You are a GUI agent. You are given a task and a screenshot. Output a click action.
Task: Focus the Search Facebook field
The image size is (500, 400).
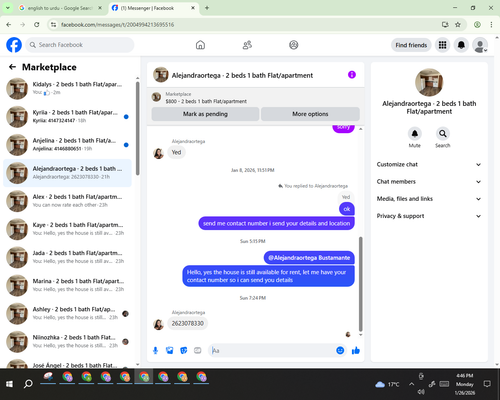[x=80, y=45]
